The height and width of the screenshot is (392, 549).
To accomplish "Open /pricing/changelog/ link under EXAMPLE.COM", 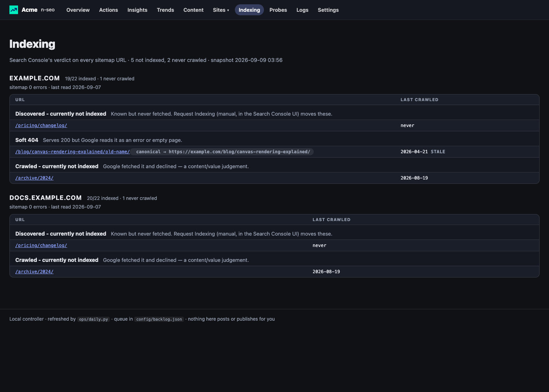I will point(41,125).
